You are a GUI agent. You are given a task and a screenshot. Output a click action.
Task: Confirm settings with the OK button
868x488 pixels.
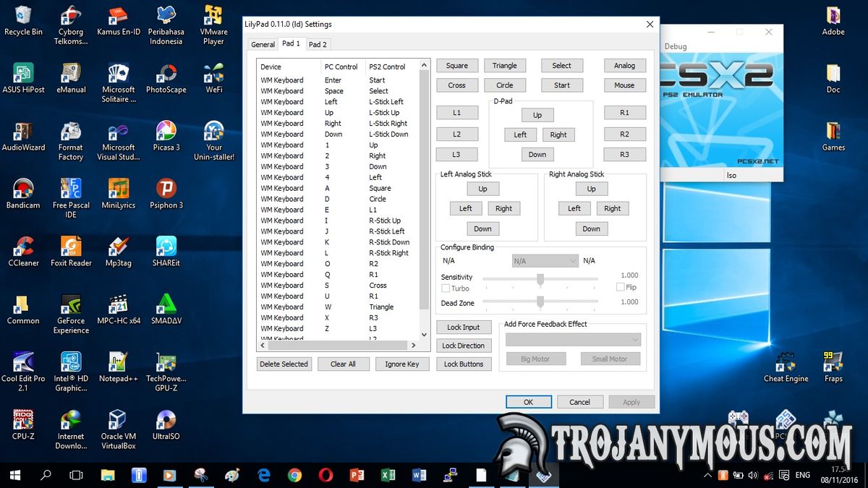[x=529, y=402]
